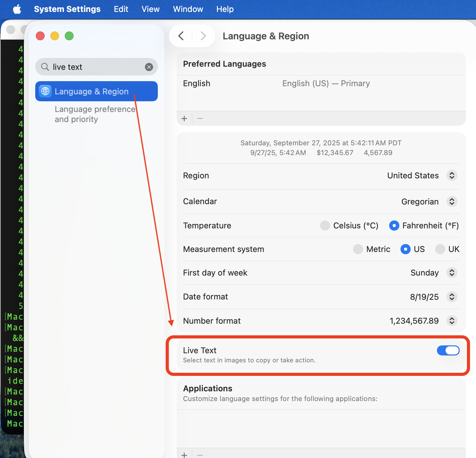Open the System Settings menu
Screen dimensions: 476x458
pos(67,9)
